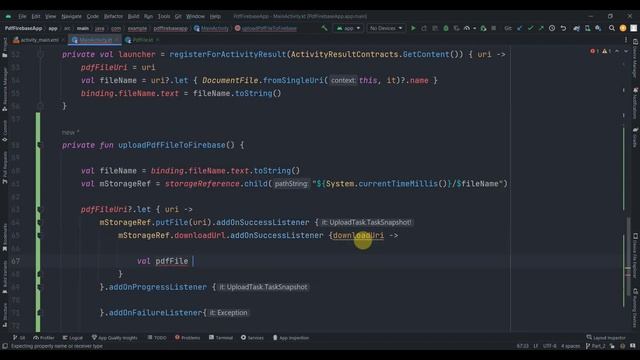Open the No Devices selector dropdown

pos(386,28)
